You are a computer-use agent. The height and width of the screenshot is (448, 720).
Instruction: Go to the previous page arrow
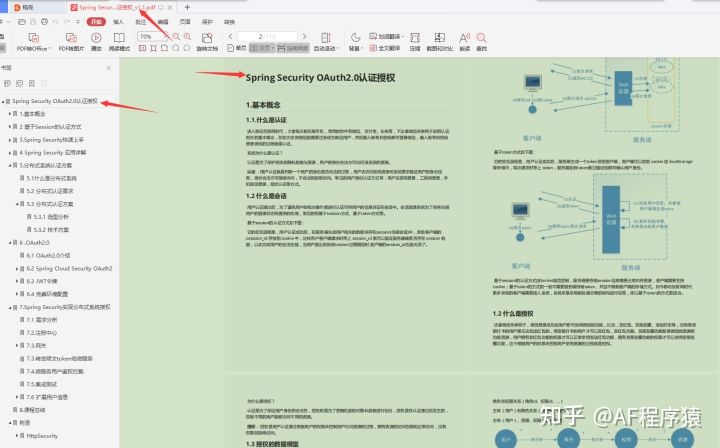pos(231,36)
